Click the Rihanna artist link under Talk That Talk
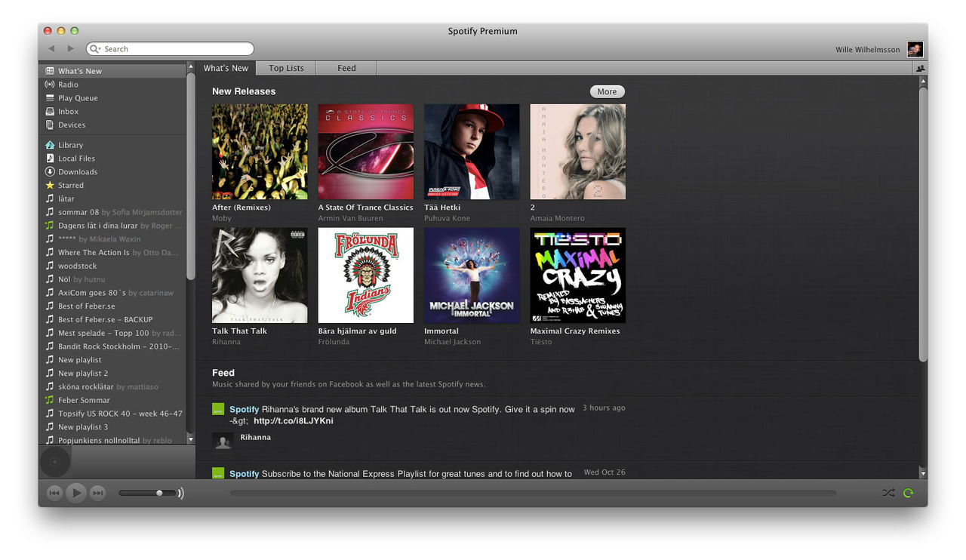Screen dimensions: 966x560 tap(226, 342)
